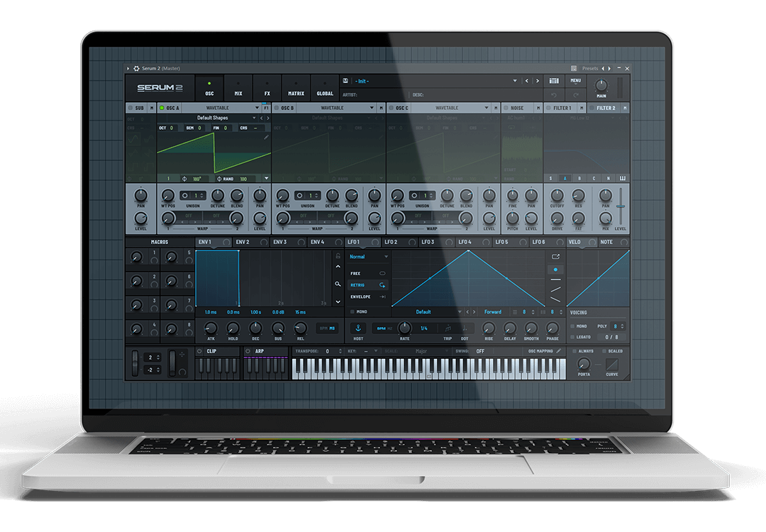The height and width of the screenshot is (532, 766).
Task: Enable oscillator OSC B
Action: pyautogui.click(x=277, y=108)
